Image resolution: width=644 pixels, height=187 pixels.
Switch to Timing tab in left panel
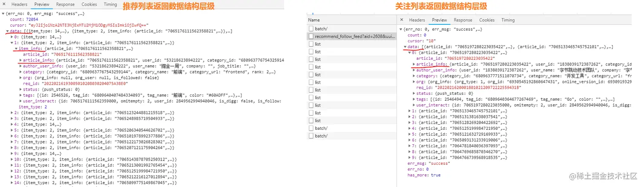click(110, 4)
